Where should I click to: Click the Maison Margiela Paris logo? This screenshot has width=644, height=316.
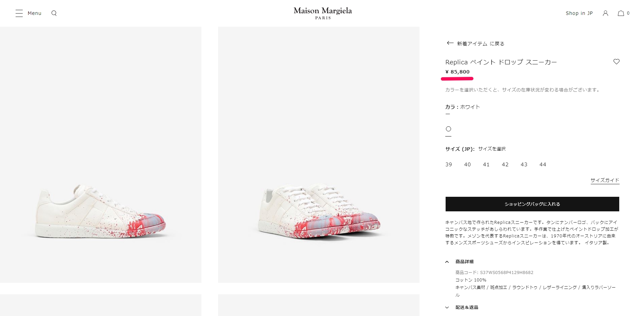click(x=323, y=13)
